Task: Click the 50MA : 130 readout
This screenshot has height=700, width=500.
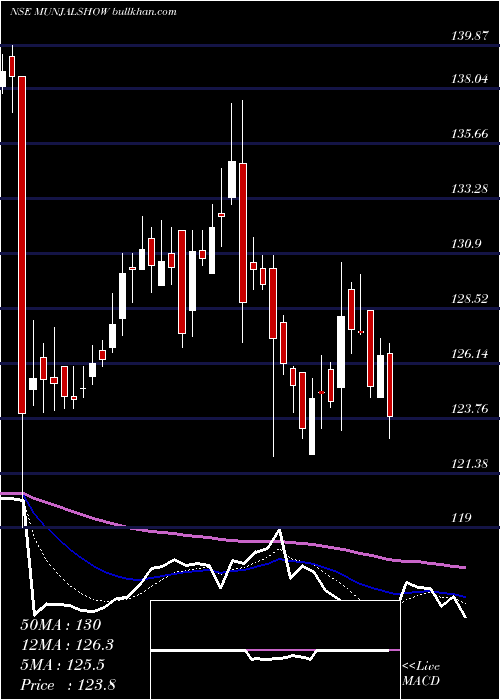Action: [61, 625]
